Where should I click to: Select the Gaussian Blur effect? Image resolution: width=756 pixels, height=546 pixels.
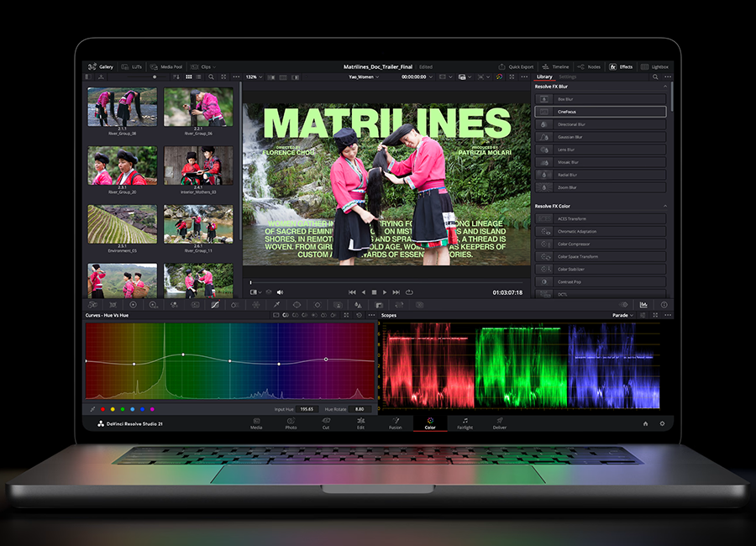pos(601,137)
